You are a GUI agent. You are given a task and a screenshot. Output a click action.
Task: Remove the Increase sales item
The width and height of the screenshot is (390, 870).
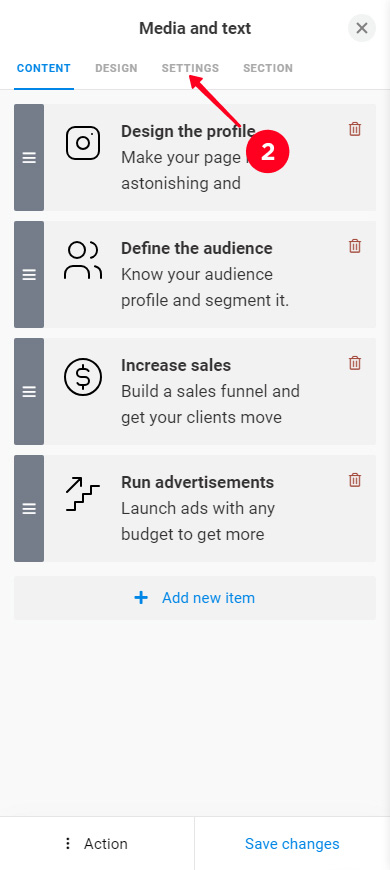[354, 363]
